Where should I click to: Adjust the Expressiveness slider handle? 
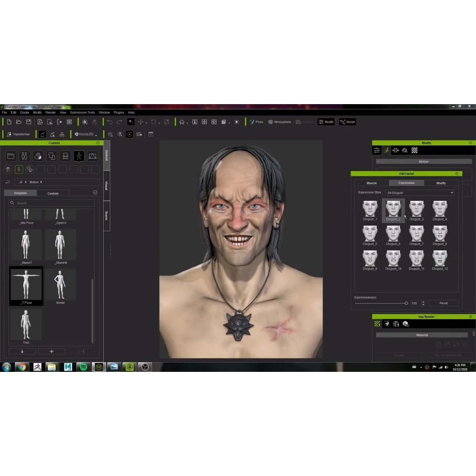click(x=406, y=303)
